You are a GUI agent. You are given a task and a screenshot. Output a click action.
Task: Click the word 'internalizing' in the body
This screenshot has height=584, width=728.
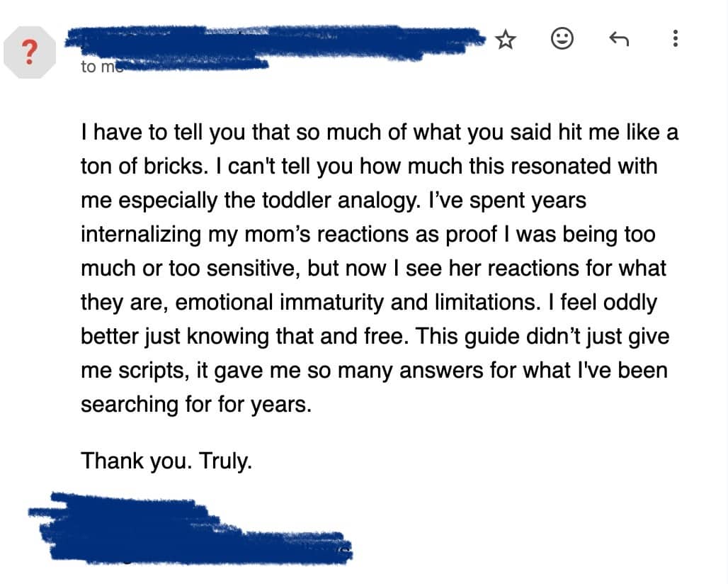click(141, 235)
